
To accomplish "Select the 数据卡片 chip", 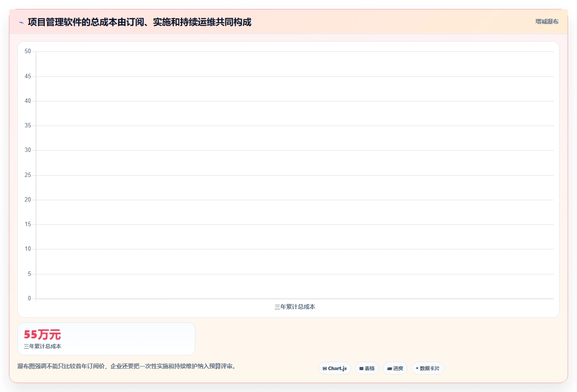I will [x=428, y=368].
